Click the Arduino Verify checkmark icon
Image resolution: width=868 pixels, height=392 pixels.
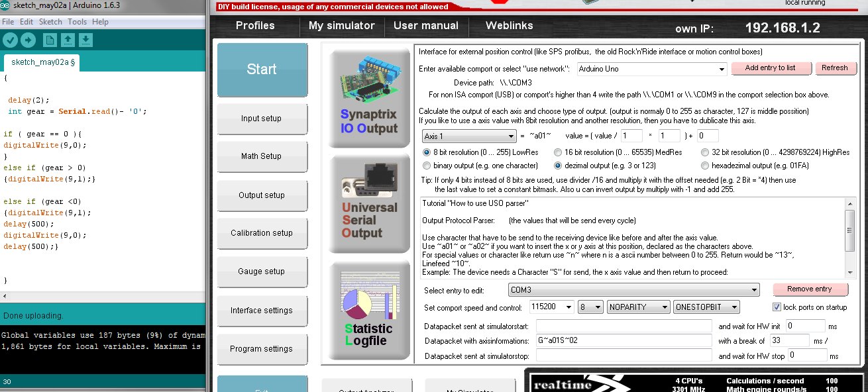(x=10, y=40)
